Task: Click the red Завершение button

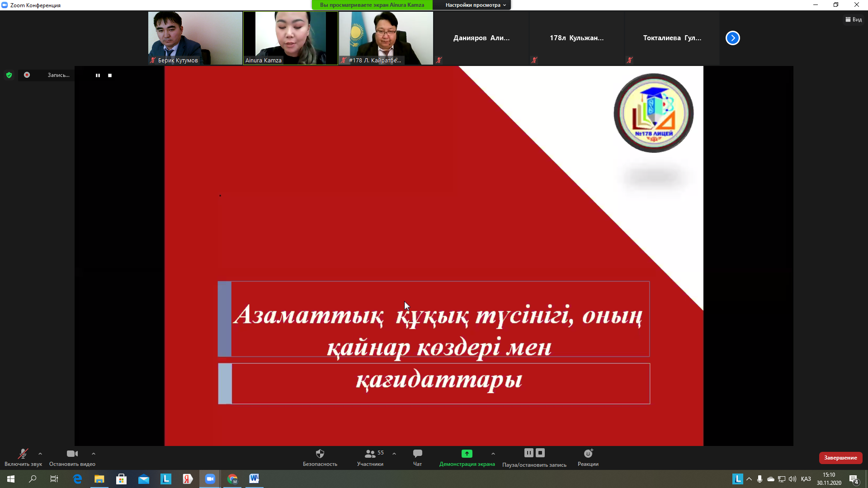Action: click(840, 458)
